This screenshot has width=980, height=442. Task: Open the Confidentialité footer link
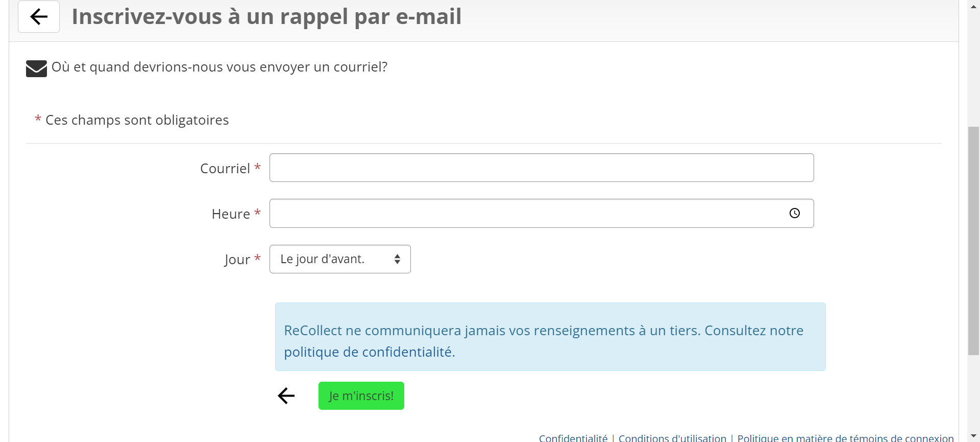(573, 438)
